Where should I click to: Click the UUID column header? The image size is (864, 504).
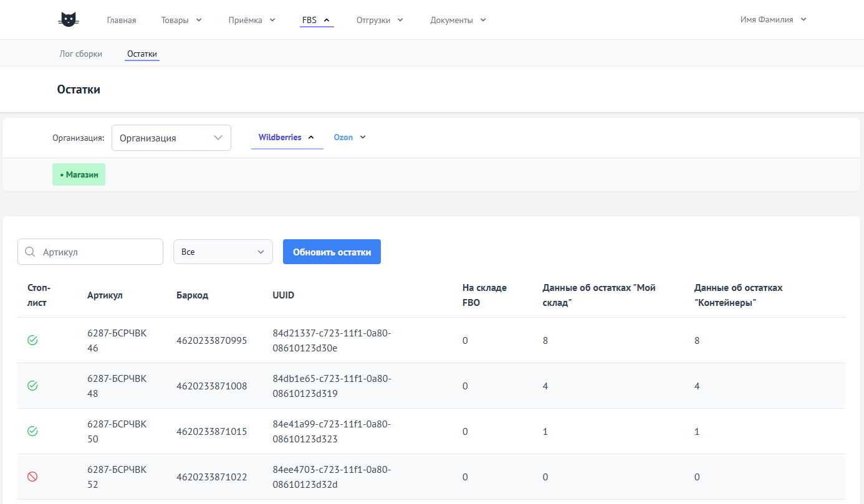(284, 295)
